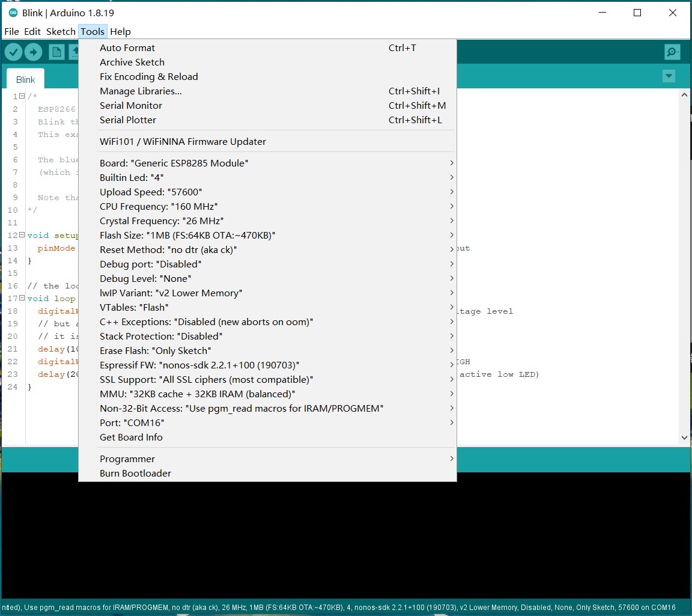Image resolution: width=692 pixels, height=616 pixels.
Task: Choose Auto Format from Tools menu
Action: pyautogui.click(x=267, y=47)
